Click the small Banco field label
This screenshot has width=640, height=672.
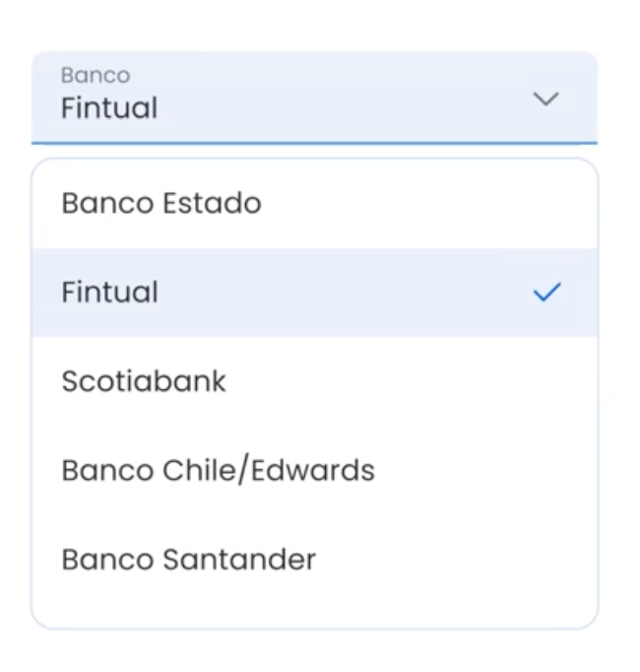(x=96, y=76)
